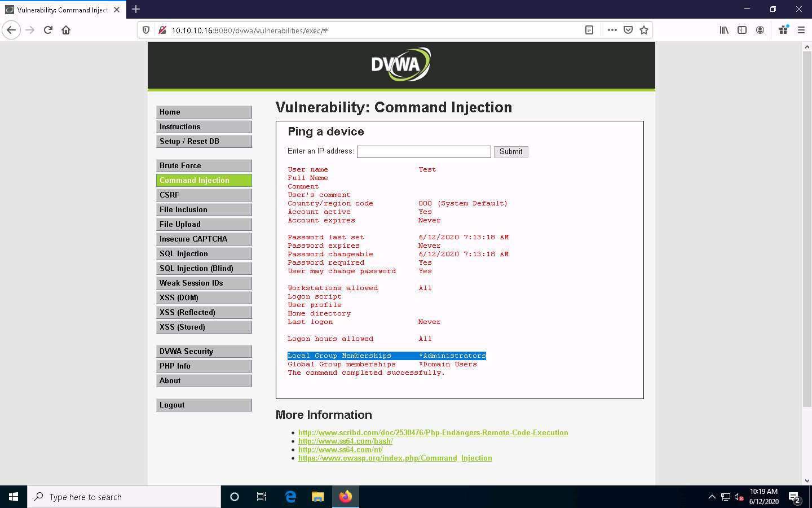Launch Microsoft Edge from the taskbar
Screen dimensions: 812x508
click(290, 497)
